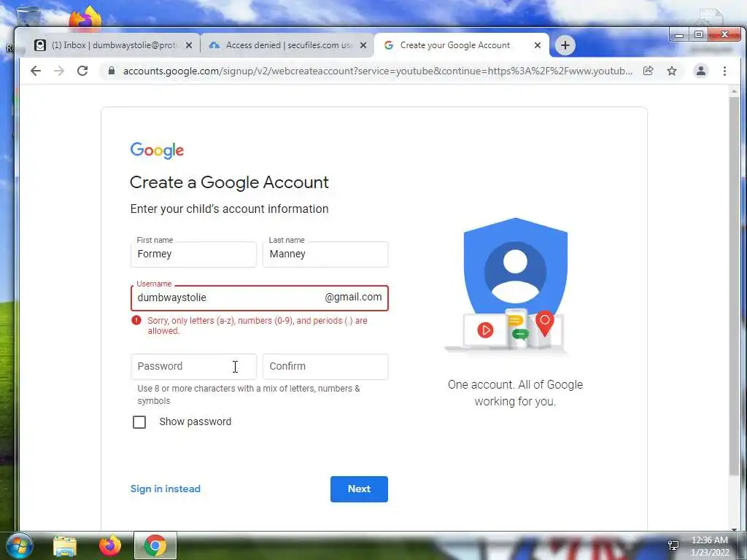
Task: Close the Inbox dumbwaystolie tab
Action: point(189,45)
